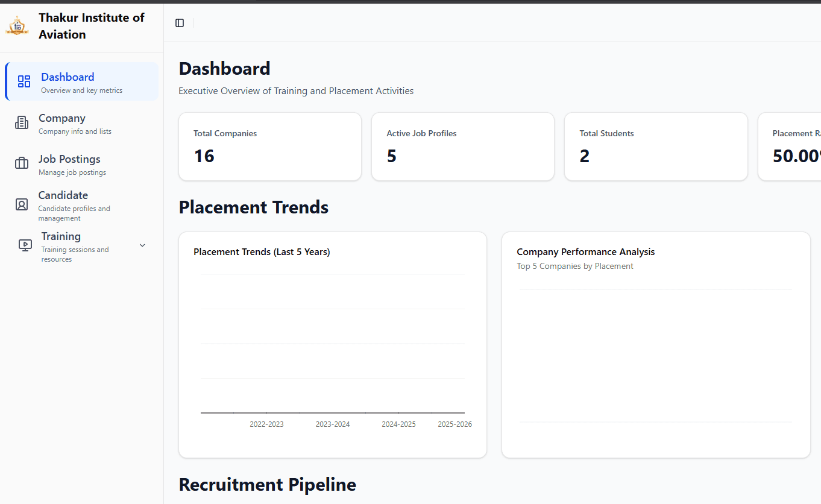Click the 'Executive Overview' subtitle text
Screen dimensions: 821x504
point(297,91)
